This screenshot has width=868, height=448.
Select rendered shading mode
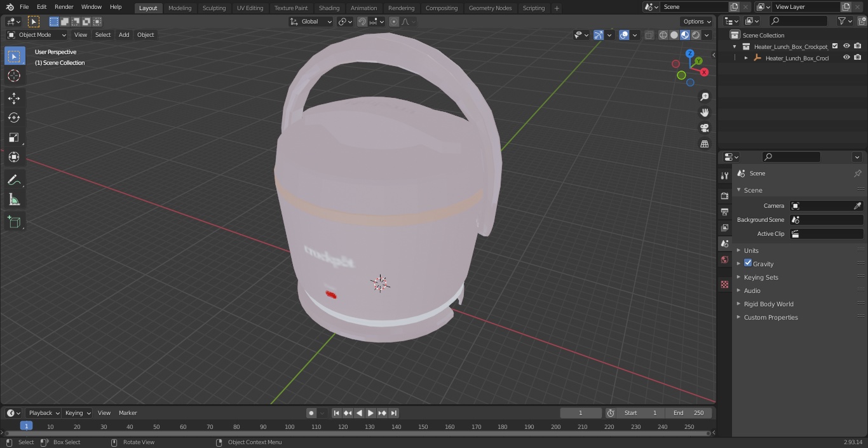point(696,35)
